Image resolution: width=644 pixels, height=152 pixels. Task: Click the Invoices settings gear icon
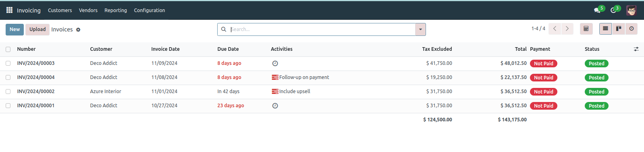point(78,30)
